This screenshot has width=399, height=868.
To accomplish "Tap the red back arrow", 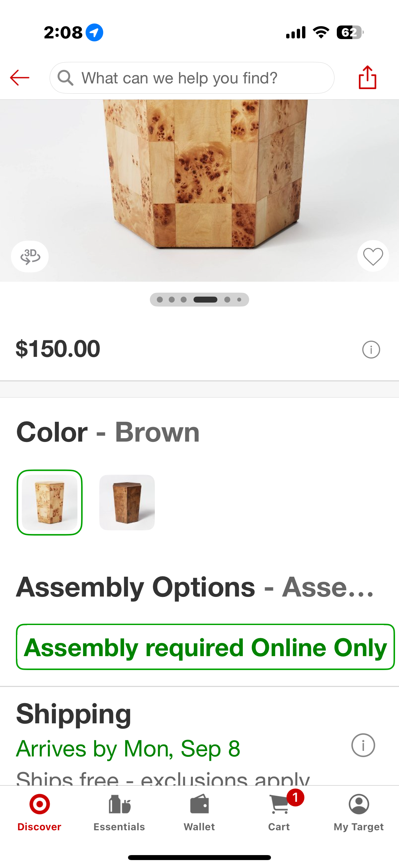I will click(20, 78).
